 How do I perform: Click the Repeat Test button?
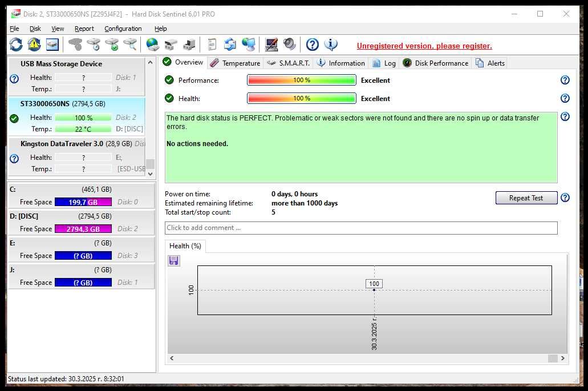tap(526, 197)
